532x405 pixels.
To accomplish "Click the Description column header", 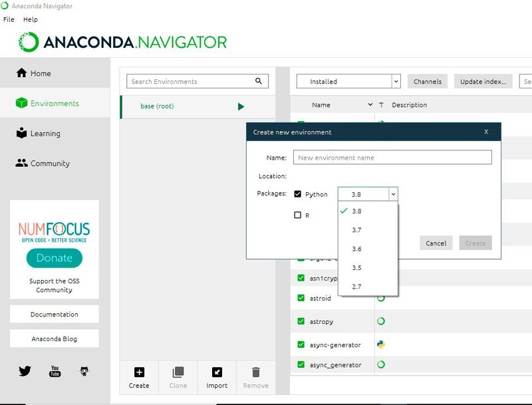I will click(x=409, y=105).
